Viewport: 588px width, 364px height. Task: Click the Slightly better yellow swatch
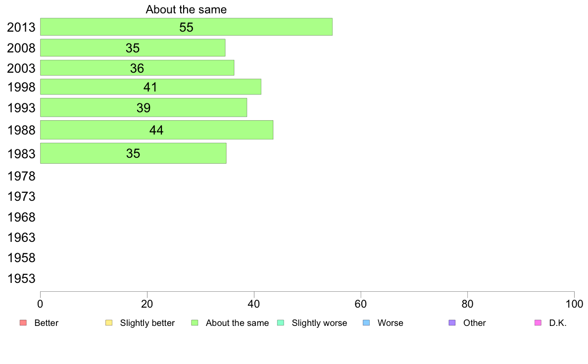coord(109,323)
